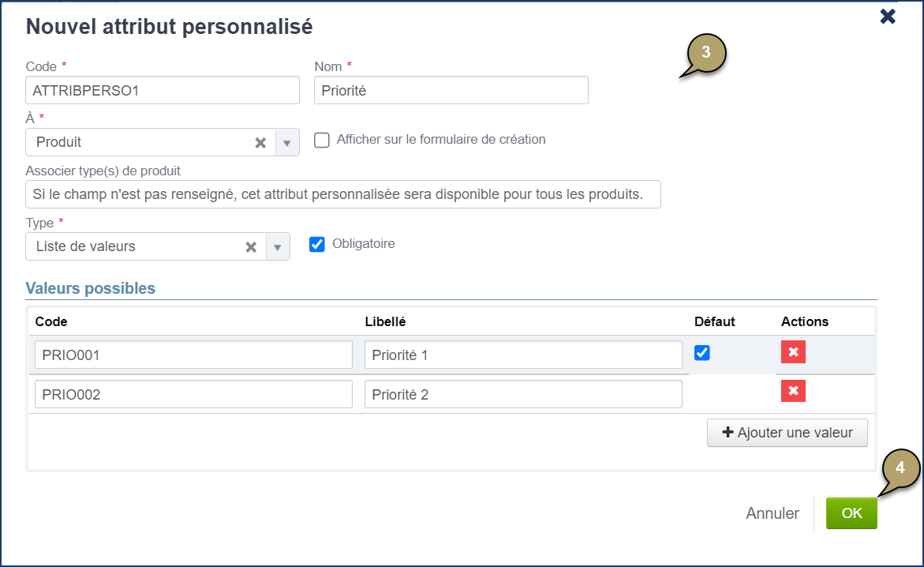The width and height of the screenshot is (924, 567).
Task: Click the Associer type(s) de produit field
Action: pos(343,194)
